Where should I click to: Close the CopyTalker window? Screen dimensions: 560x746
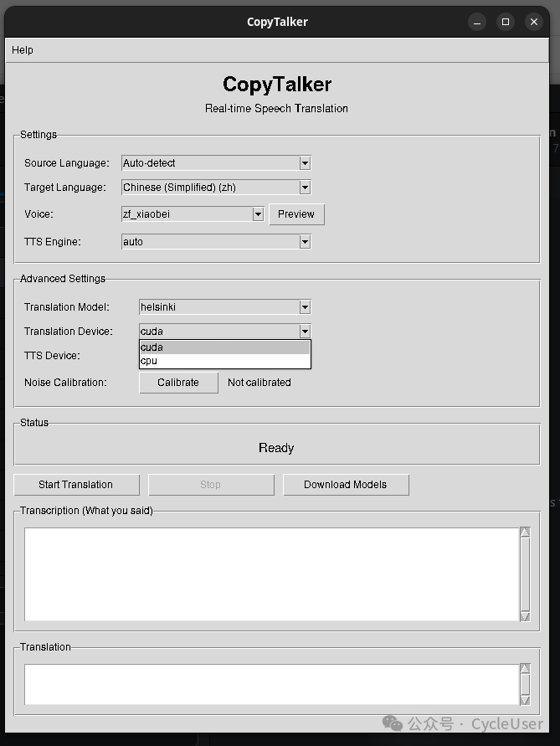[534, 22]
